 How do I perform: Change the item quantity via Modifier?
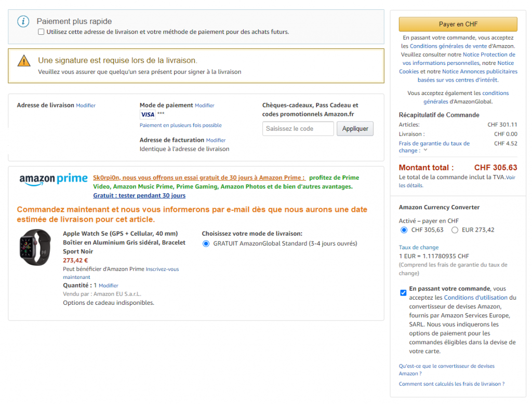point(109,286)
